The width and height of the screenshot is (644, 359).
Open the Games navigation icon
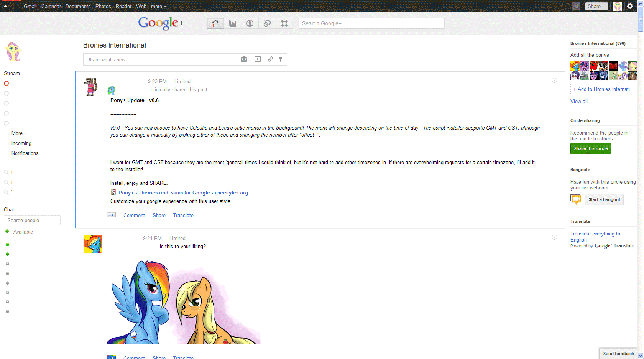pyautogui.click(x=284, y=23)
